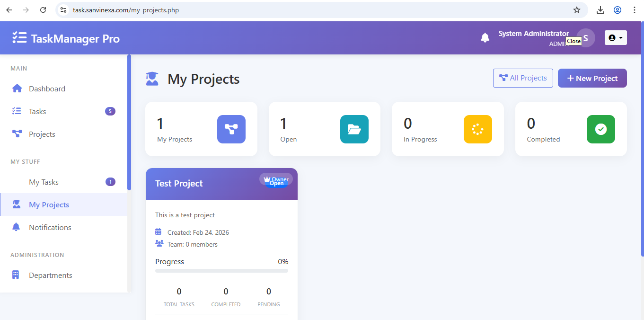Click the System Administrator avatar circle
This screenshot has height=320, width=644.
click(x=586, y=38)
